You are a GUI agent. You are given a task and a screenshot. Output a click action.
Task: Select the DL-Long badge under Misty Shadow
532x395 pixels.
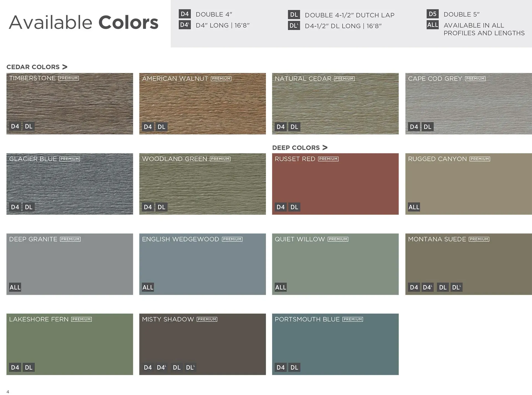coord(191,367)
